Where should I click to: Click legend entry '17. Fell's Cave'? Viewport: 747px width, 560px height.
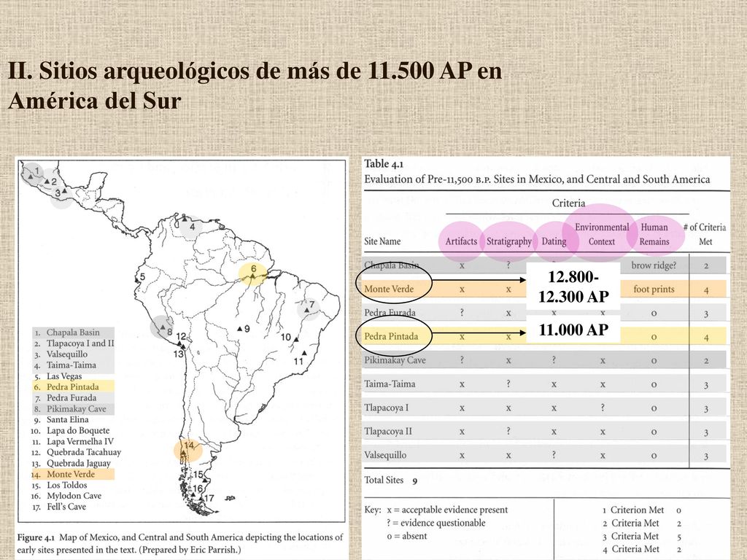58,507
